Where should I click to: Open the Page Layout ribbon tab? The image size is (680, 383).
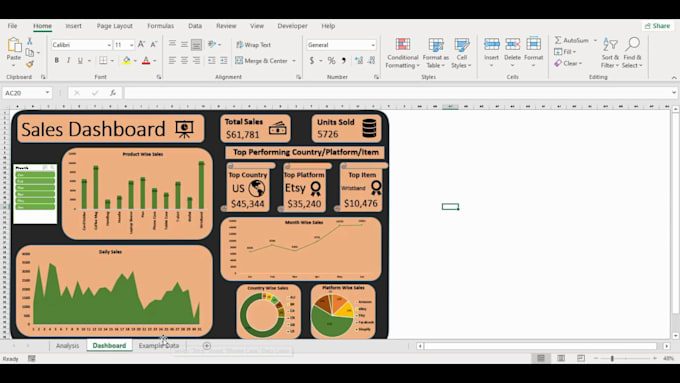point(114,26)
